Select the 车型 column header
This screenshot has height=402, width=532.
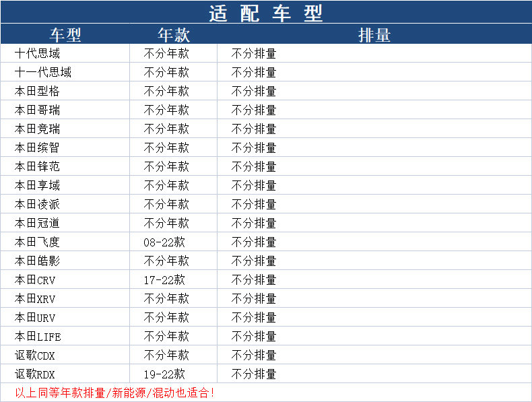click(x=65, y=34)
